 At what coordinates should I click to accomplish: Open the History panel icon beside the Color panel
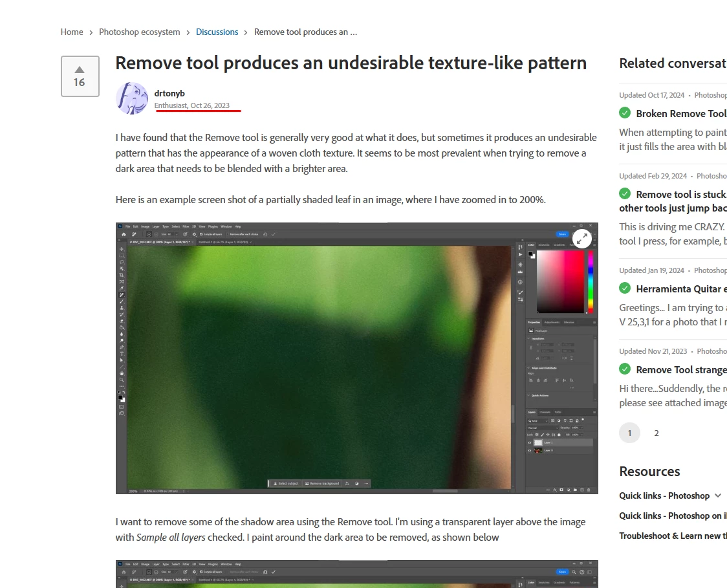pos(520,247)
